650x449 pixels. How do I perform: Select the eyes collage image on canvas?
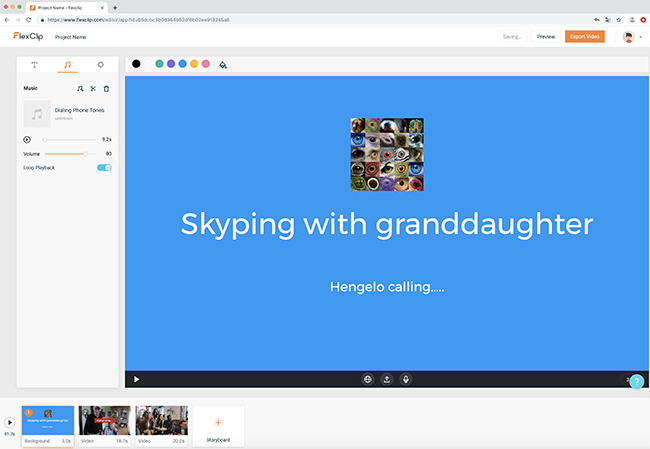point(387,154)
